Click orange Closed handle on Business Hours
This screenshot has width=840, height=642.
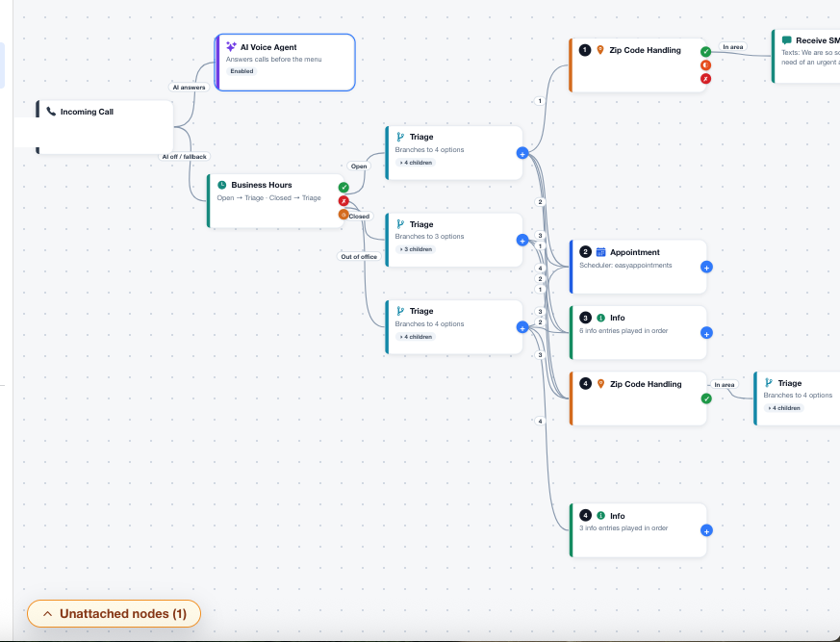[344, 215]
